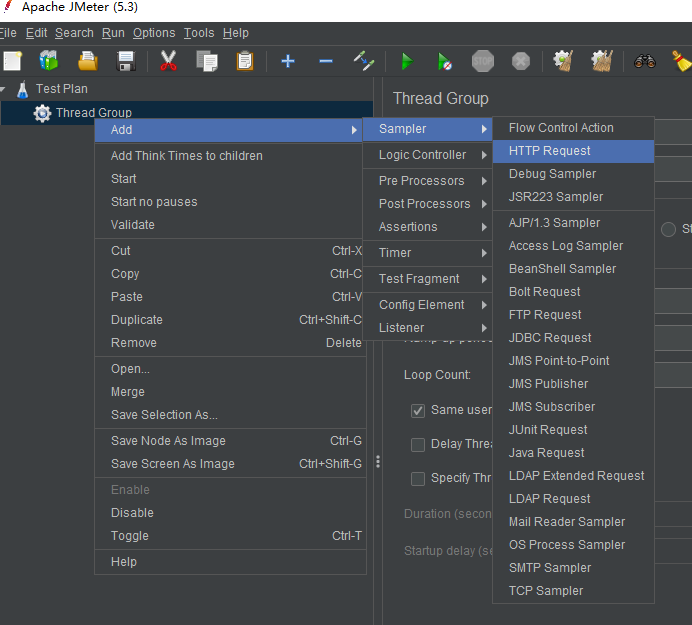Toggle the Same user checkbox
This screenshot has height=625, width=692.
418,411
